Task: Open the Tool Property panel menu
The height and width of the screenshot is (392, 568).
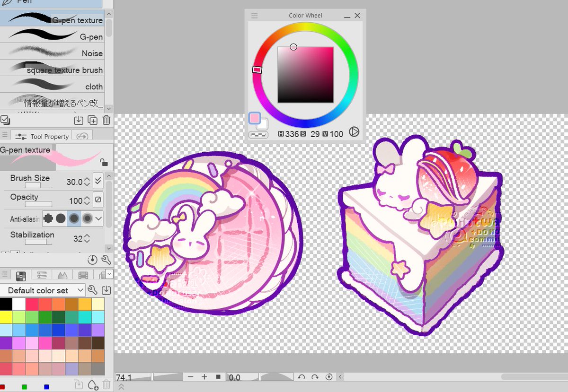Action: (5, 135)
